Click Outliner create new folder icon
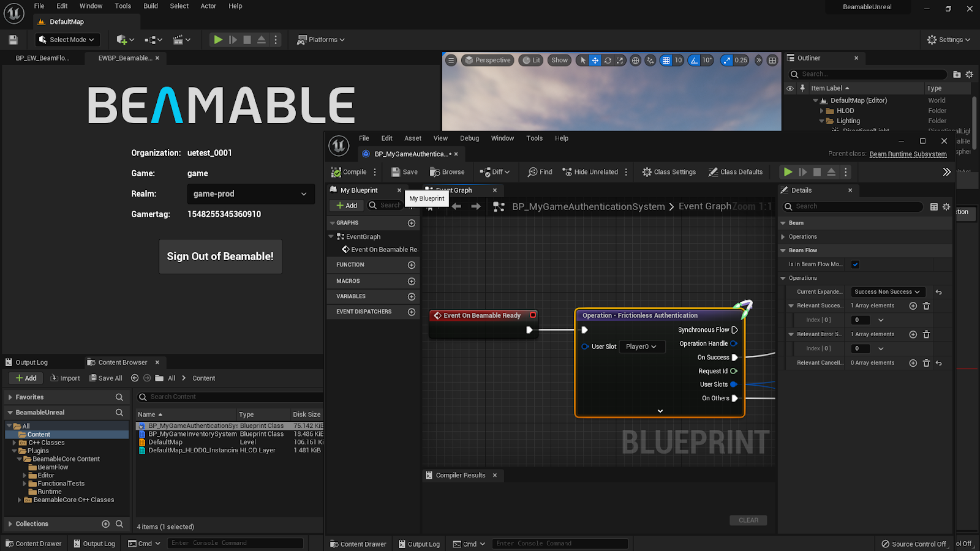The height and width of the screenshot is (551, 980). tap(957, 74)
